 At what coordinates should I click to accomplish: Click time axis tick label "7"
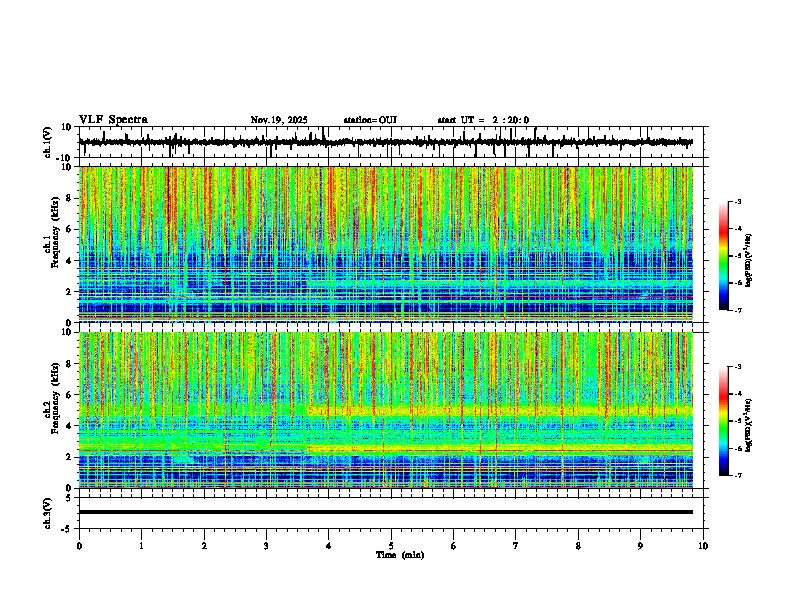(x=516, y=546)
